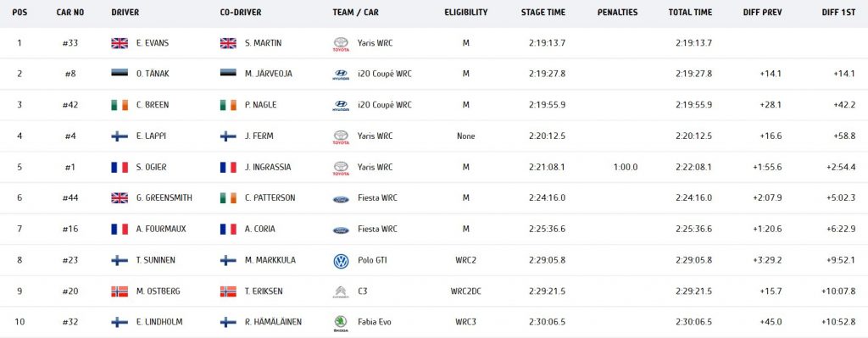
Task: Select co-driver J. Ingrassia's name
Action: click(x=268, y=167)
